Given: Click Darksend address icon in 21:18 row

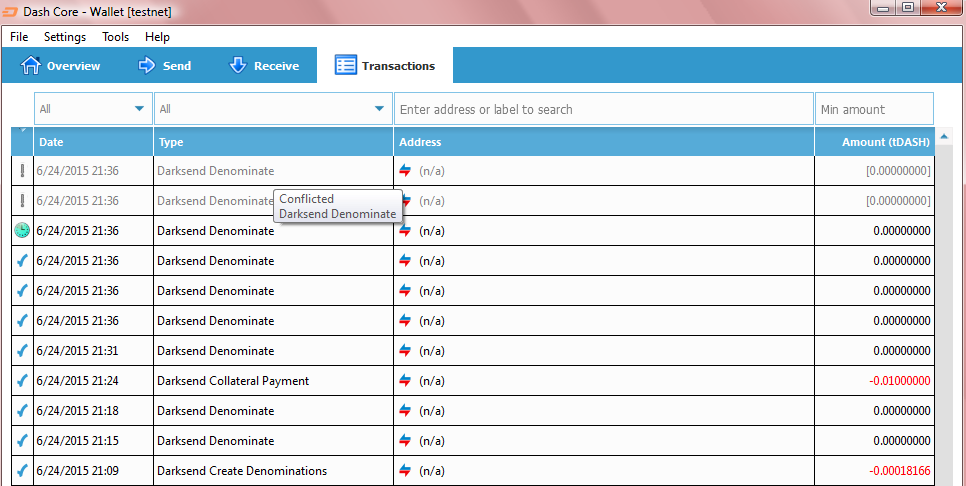Looking at the screenshot, I should click(x=405, y=411).
